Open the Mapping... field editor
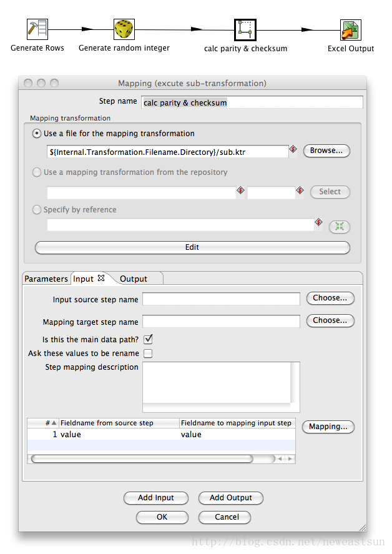392x554 pixels. click(328, 427)
